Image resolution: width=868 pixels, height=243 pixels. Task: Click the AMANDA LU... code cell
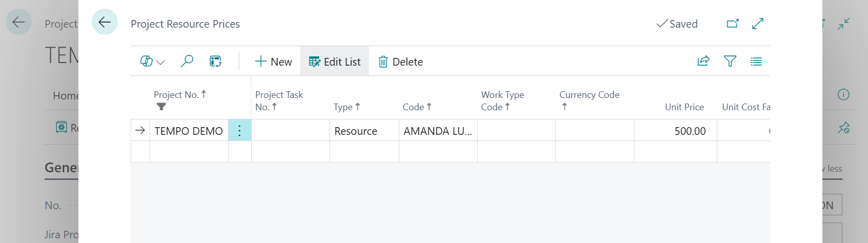pos(438,131)
